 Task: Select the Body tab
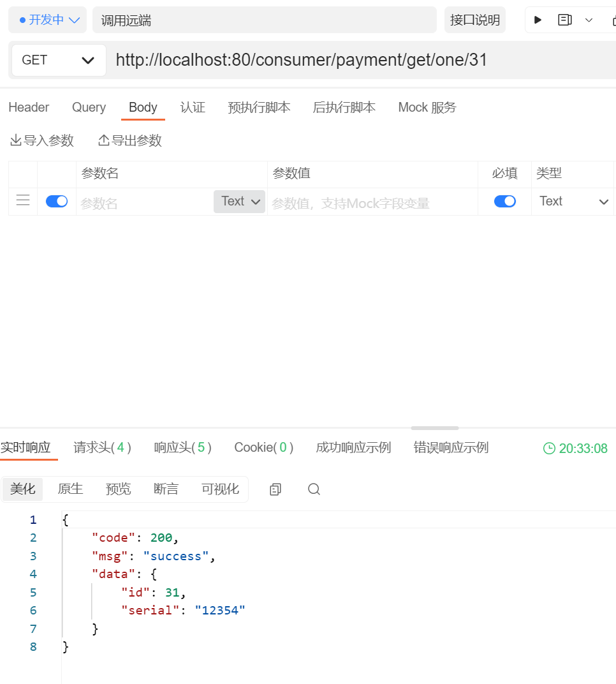pos(143,107)
